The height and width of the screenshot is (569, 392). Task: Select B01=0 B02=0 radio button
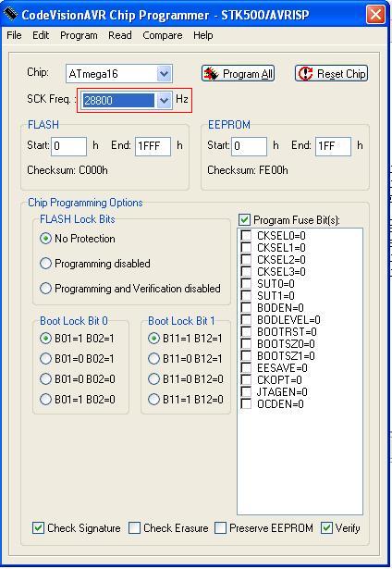45,378
